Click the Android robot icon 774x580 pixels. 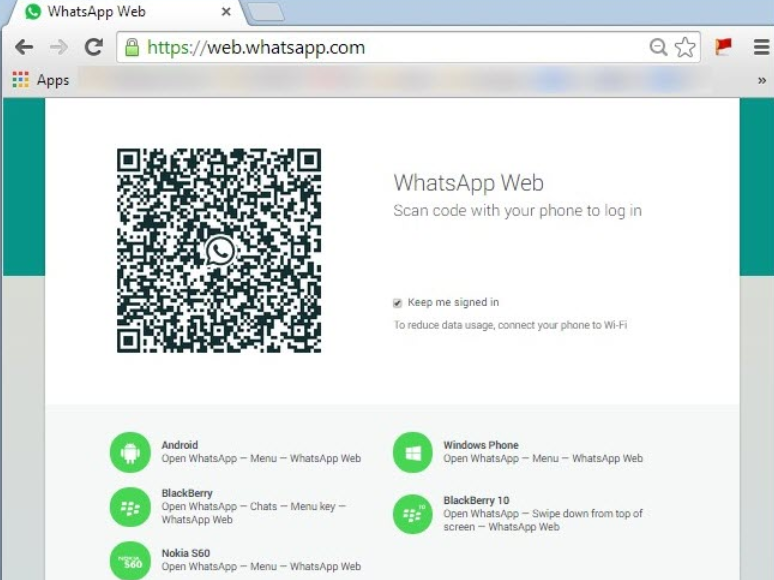click(x=130, y=452)
